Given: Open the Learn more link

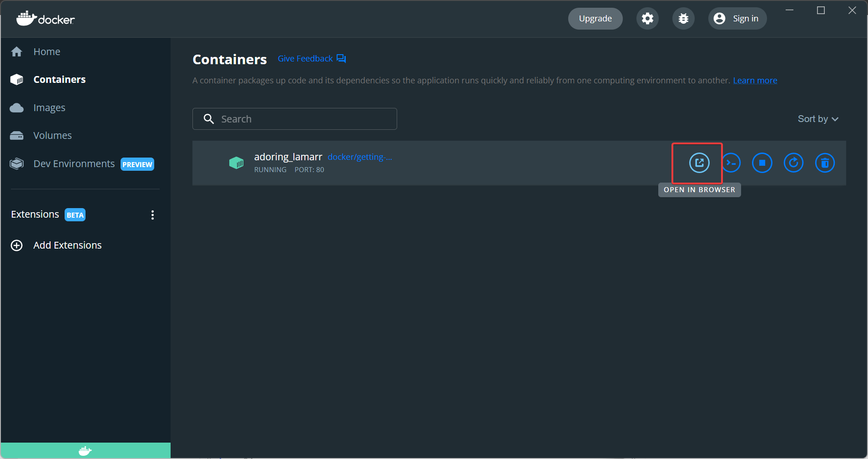Looking at the screenshot, I should coord(755,81).
